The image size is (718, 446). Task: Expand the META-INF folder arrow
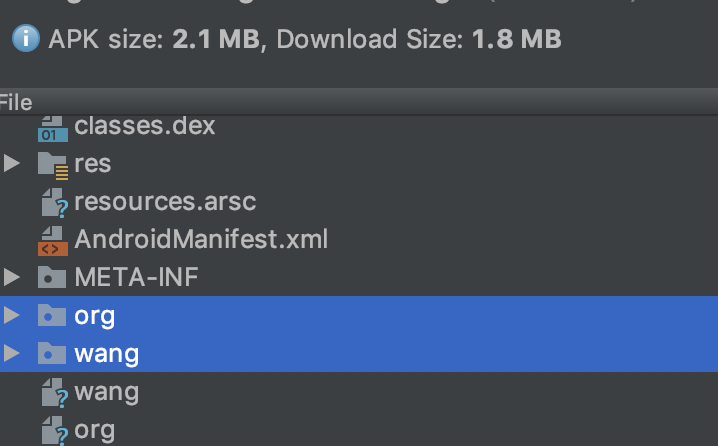11,277
